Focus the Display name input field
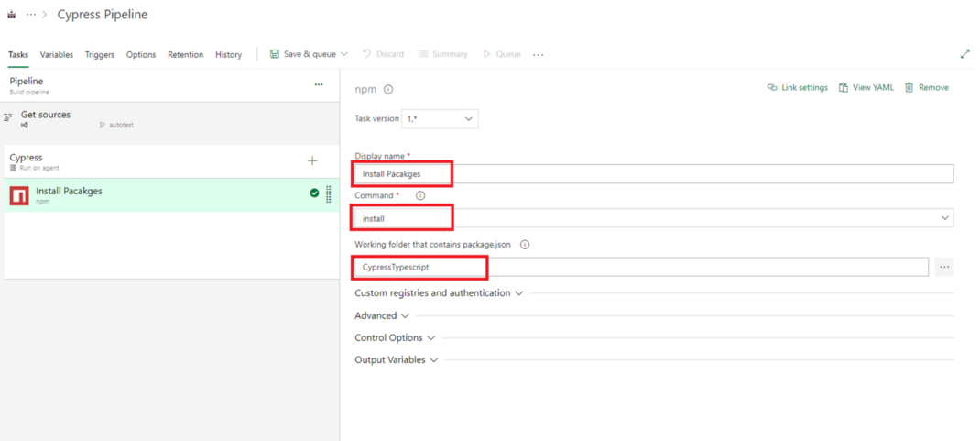 [654, 174]
